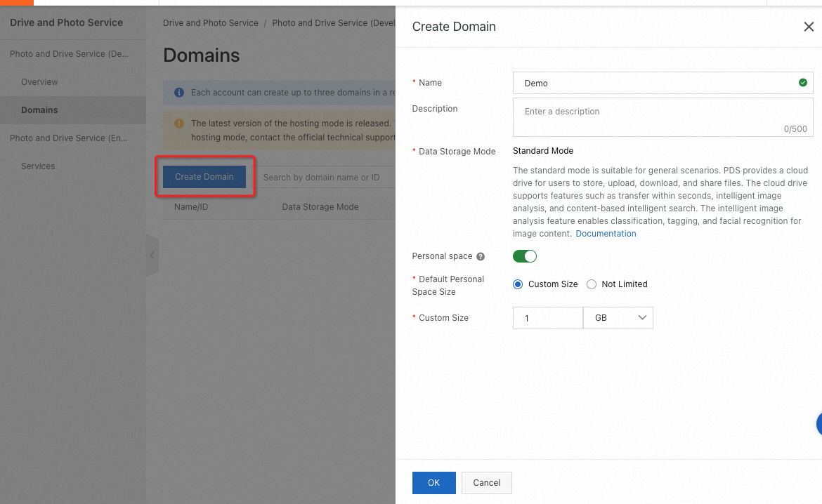This screenshot has width=822, height=504.
Task: Click the Custom Size number field
Action: pyautogui.click(x=548, y=318)
